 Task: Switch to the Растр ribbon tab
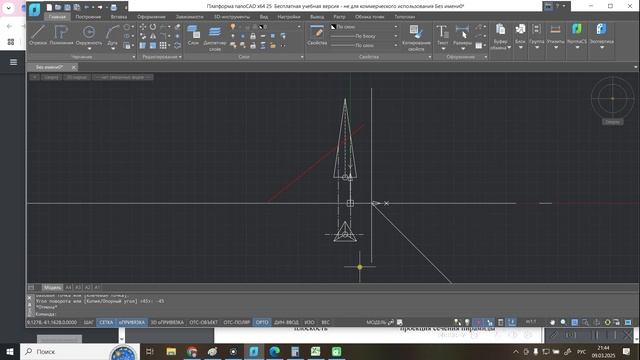click(x=339, y=17)
